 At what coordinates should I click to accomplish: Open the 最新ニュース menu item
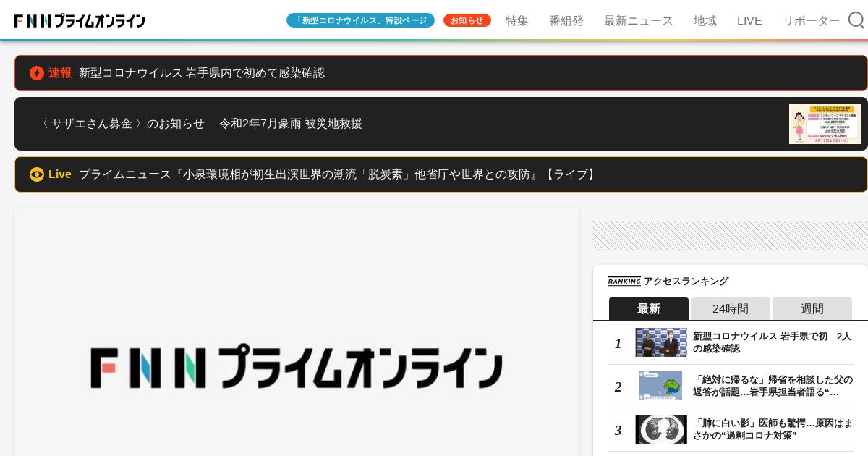639,20
